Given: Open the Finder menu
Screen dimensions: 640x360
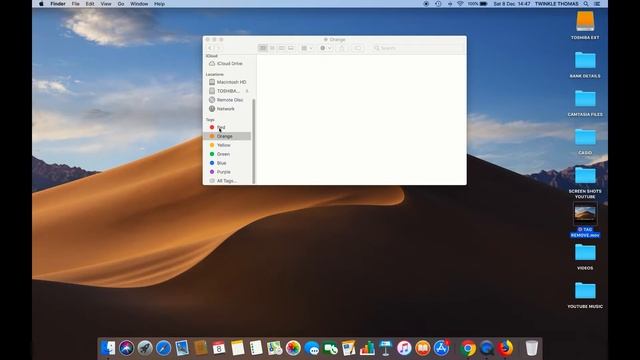Looking at the screenshot, I should (58, 4).
